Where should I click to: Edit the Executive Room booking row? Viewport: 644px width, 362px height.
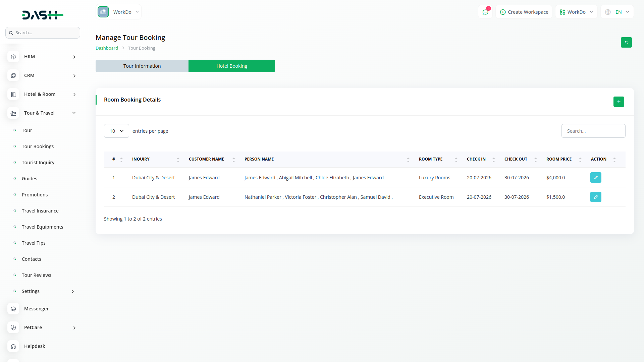595,197
